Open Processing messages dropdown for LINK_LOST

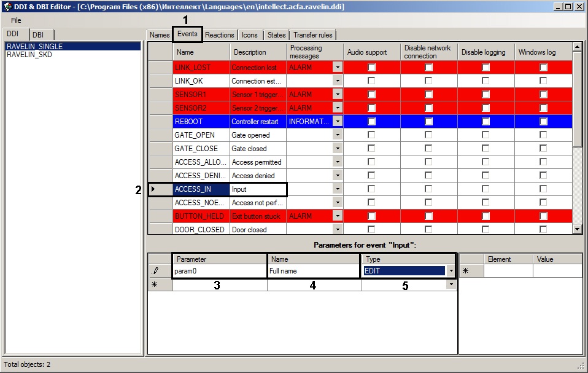click(337, 68)
